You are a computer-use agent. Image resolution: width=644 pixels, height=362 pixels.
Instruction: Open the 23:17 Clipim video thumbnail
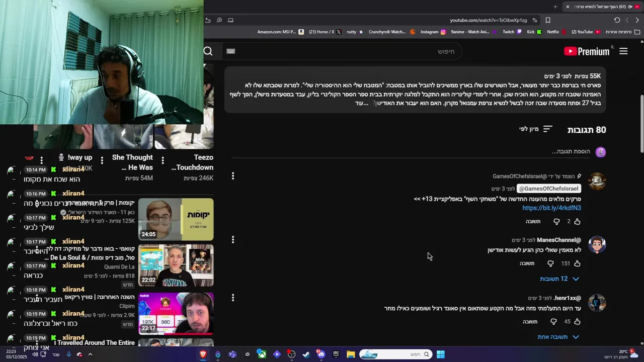pyautogui.click(x=176, y=314)
